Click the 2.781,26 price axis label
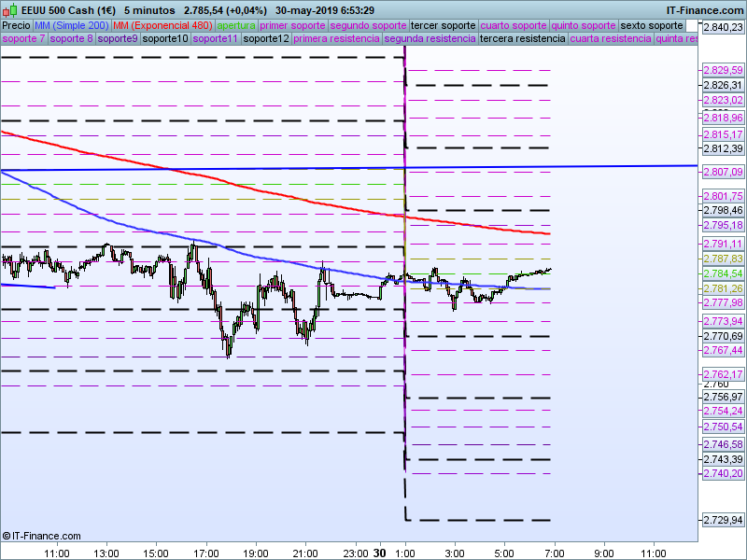Viewport: 747px width, 560px height. tap(723, 288)
